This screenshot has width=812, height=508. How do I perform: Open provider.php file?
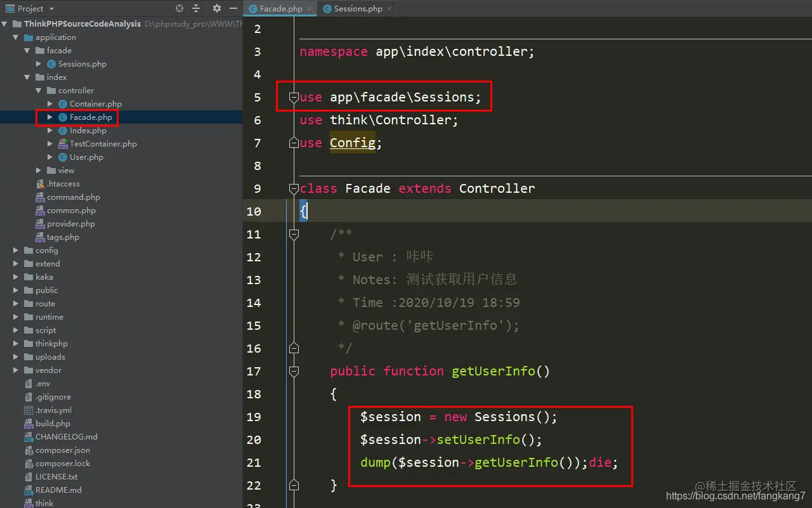coord(71,224)
